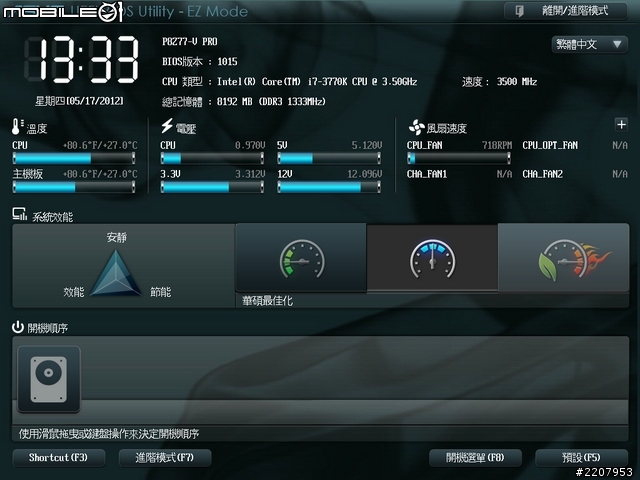Click the CPU temperature bar
Viewport: 640px width, 480px height.
coord(74,158)
